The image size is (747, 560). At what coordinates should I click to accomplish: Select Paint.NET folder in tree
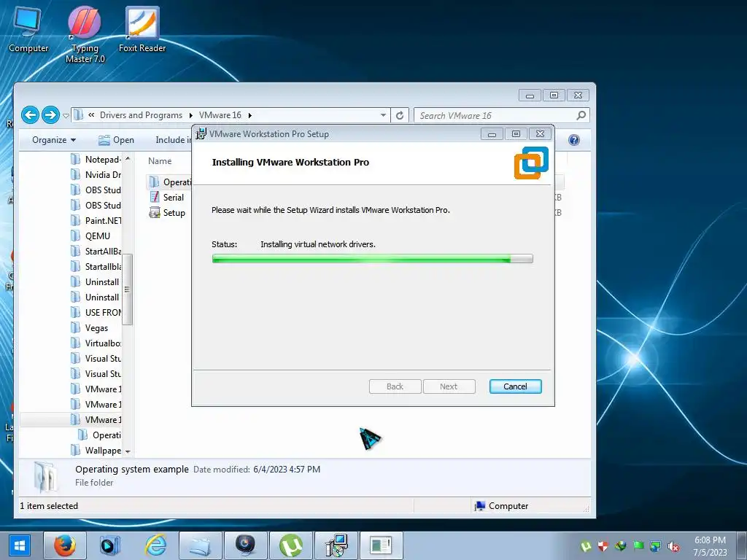tap(96, 220)
